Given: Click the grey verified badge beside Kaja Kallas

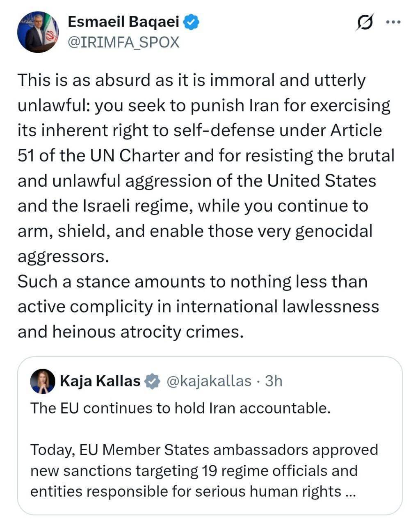Looking at the screenshot, I should click(x=153, y=381).
